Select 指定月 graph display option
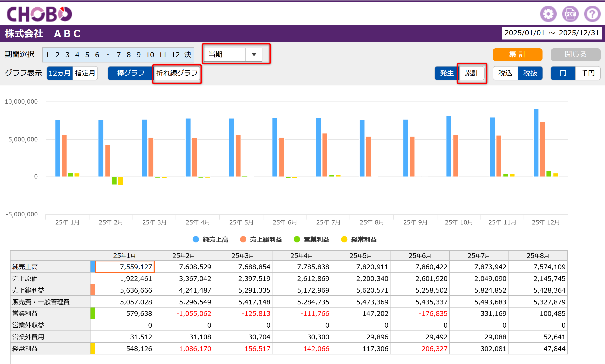Viewport: 605px width, 364px height. coord(85,73)
